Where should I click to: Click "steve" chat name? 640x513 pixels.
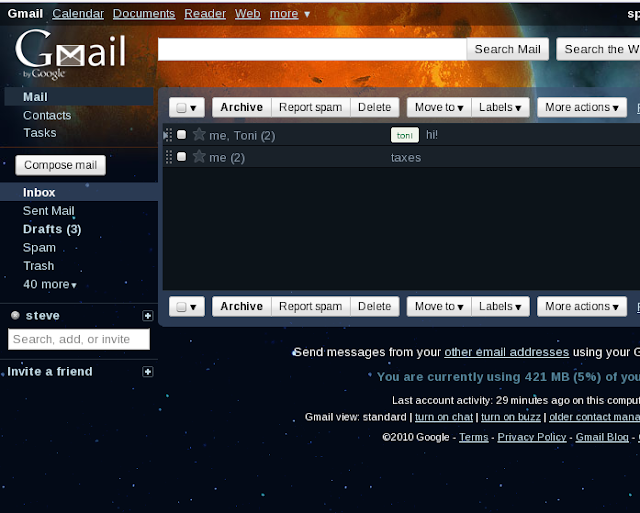pos(42,315)
